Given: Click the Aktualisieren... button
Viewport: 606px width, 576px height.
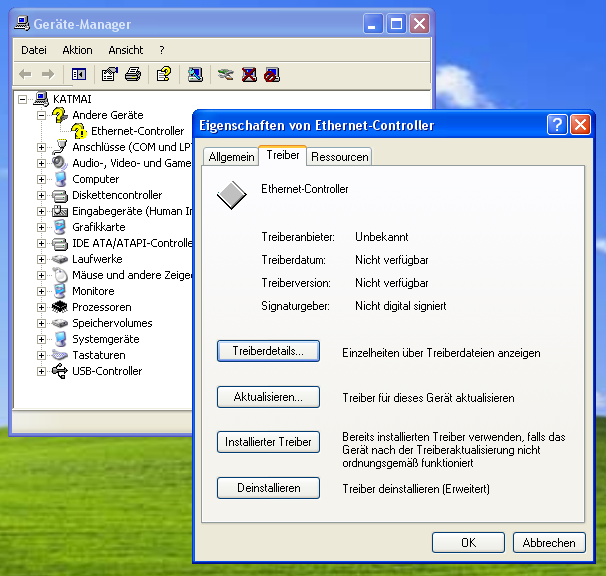Looking at the screenshot, I should 268,397.
